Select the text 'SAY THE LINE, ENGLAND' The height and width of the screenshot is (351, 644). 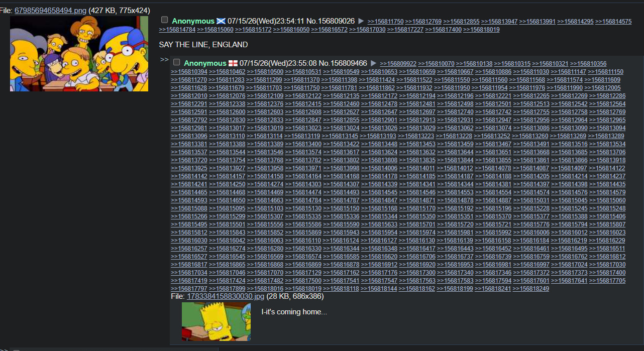(x=203, y=45)
